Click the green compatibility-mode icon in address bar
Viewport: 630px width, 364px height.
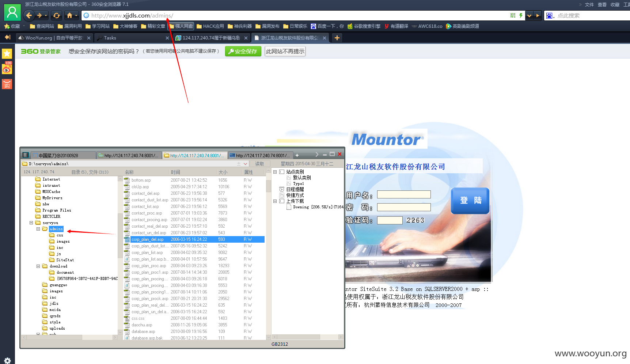pos(513,15)
